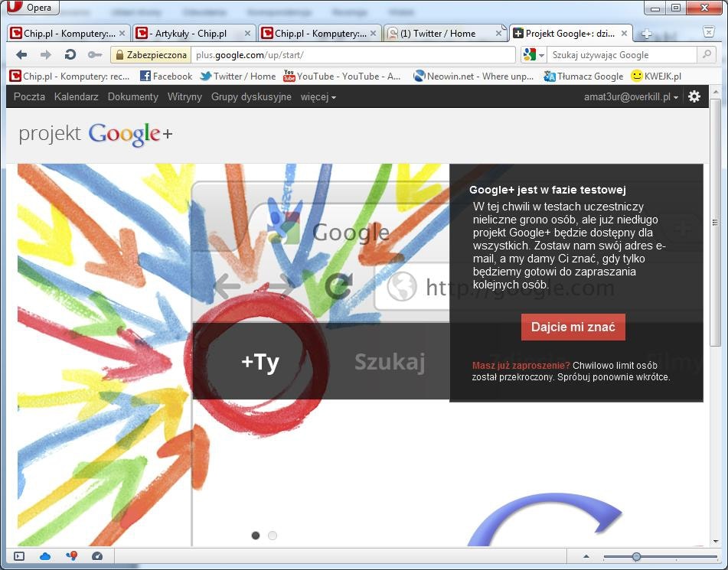Reload the page with the refresh icon

click(x=70, y=54)
